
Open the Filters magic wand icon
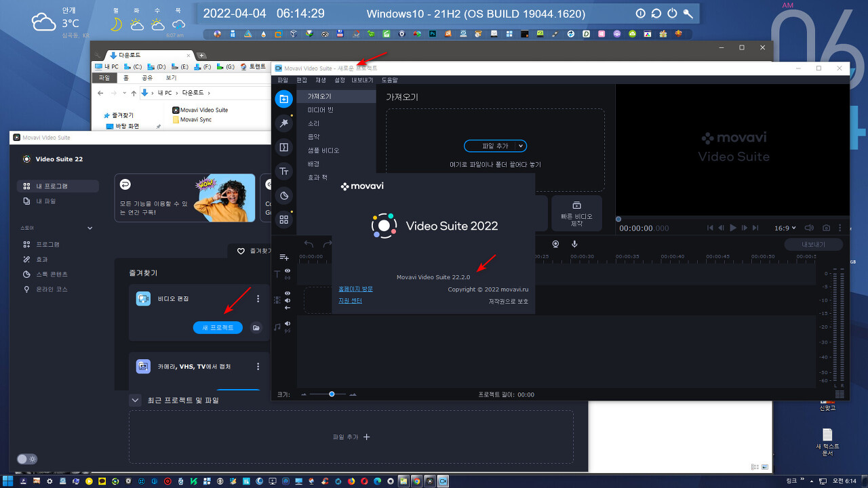pos(284,123)
